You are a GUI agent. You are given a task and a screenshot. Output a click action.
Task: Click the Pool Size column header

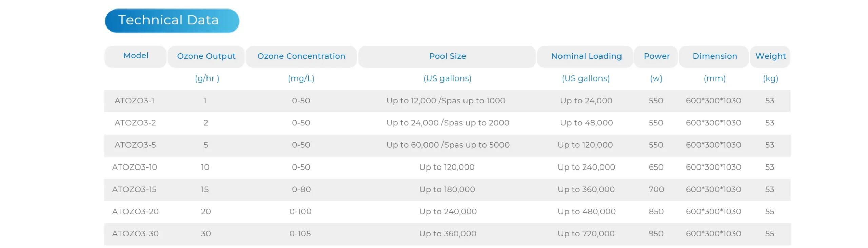tap(447, 56)
